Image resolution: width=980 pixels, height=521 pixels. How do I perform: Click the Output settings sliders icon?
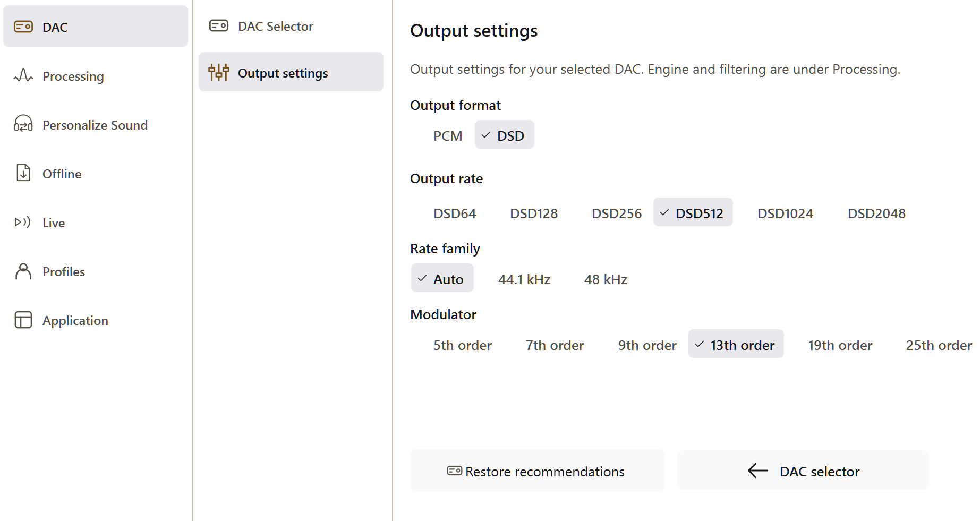point(219,72)
